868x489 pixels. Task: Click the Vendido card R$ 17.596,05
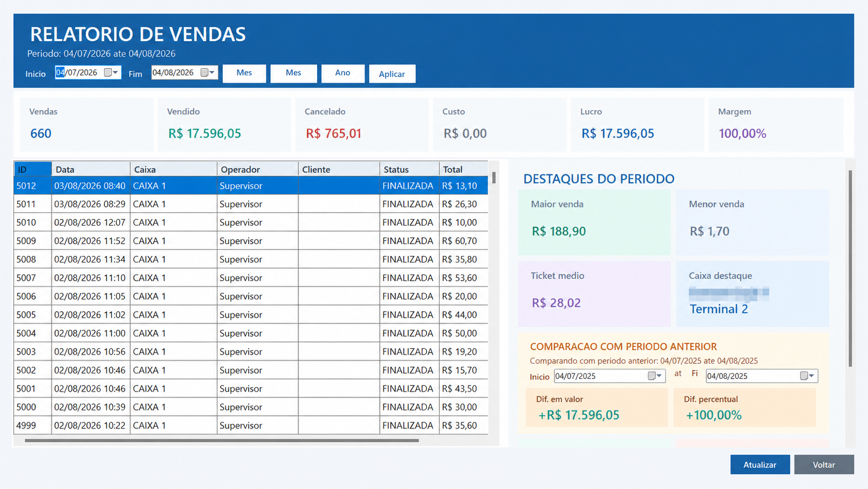224,125
